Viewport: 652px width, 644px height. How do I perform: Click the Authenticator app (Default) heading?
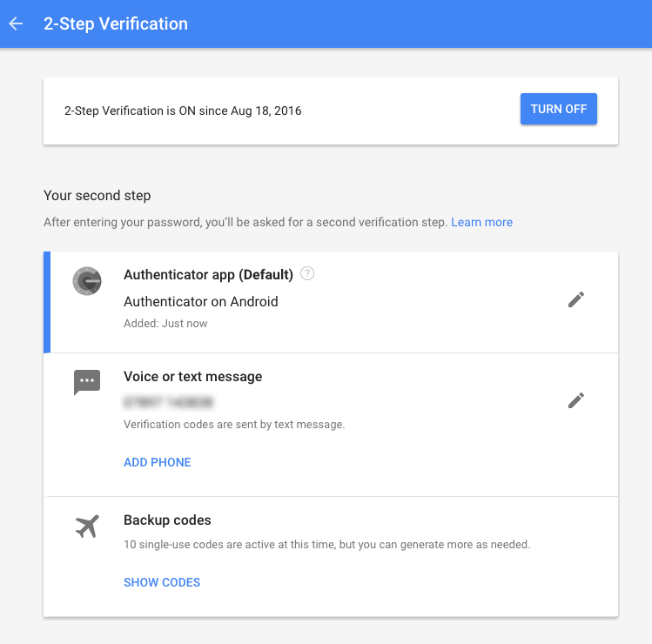(x=208, y=275)
